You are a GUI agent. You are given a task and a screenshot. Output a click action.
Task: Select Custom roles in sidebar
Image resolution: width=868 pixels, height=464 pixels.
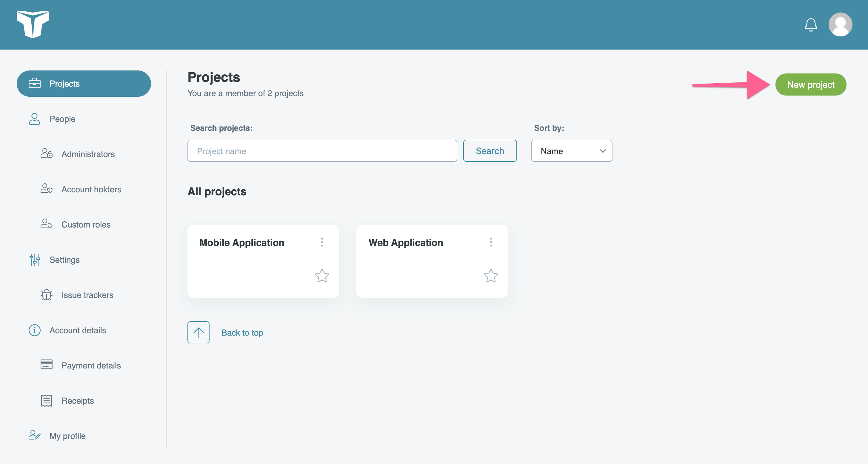coord(86,225)
